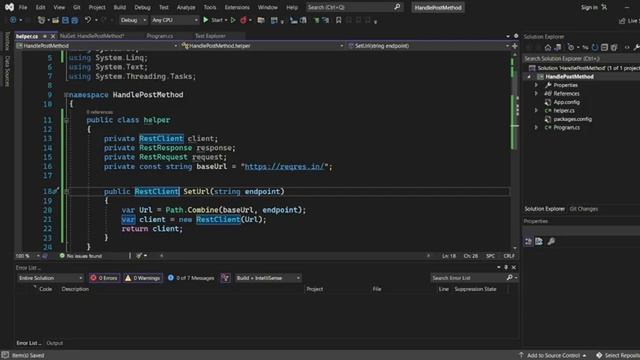Open the Any CPU platform dropdown
Screen dimensions: 640x360
175,20
